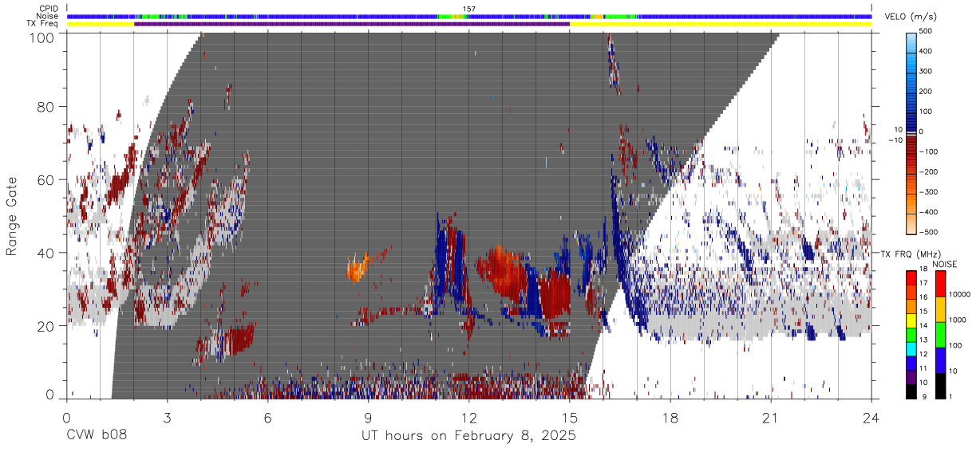Click the CVW b08 radar beam label
Screen dimensions: 980x452
tap(97, 436)
